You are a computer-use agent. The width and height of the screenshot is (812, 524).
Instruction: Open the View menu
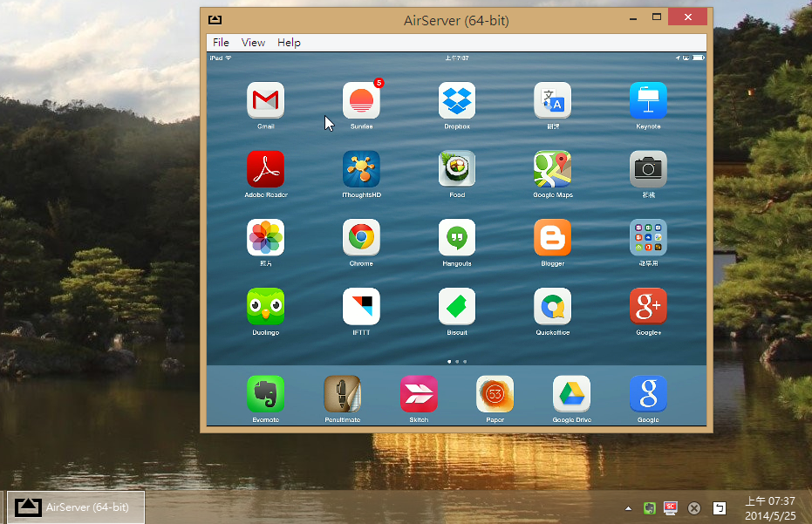click(253, 43)
